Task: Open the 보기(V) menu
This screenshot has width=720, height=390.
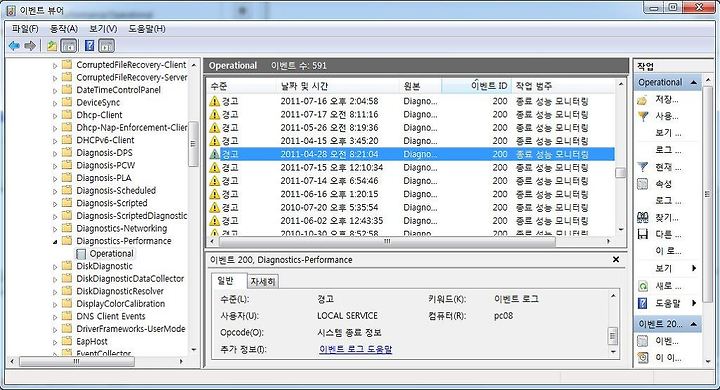Action: pyautogui.click(x=103, y=28)
